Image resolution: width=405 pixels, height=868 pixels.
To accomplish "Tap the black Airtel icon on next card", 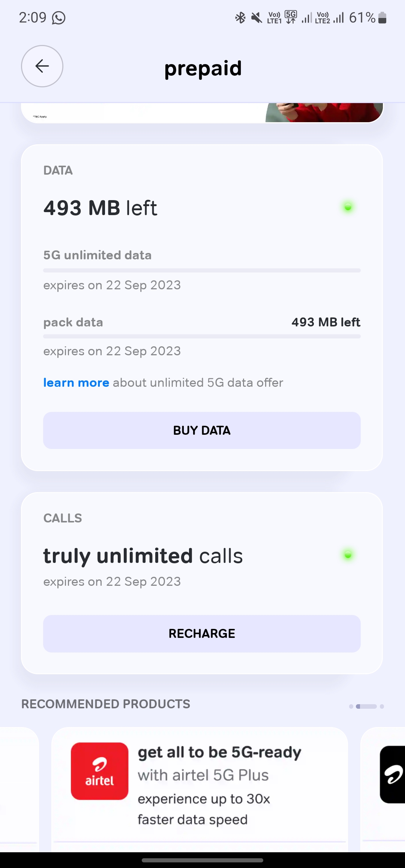I will [392, 774].
